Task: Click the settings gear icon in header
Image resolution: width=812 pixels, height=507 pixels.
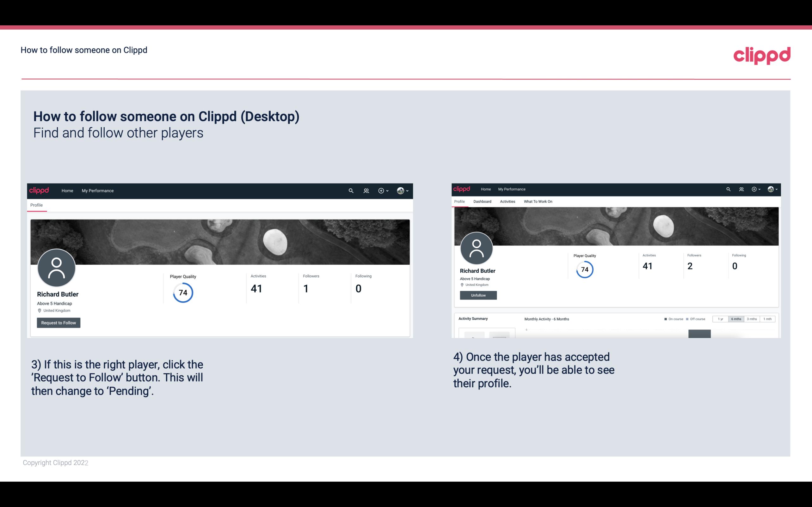Action: pyautogui.click(x=381, y=190)
